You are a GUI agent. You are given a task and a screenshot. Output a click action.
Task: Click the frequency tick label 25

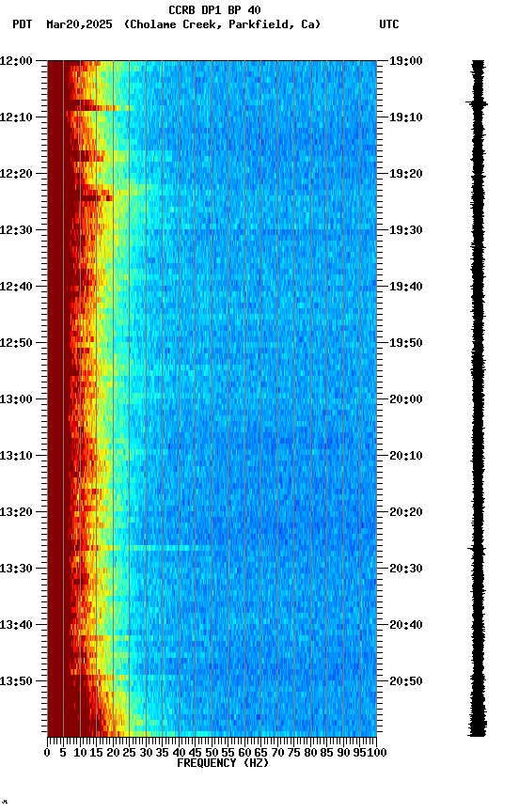click(x=130, y=753)
